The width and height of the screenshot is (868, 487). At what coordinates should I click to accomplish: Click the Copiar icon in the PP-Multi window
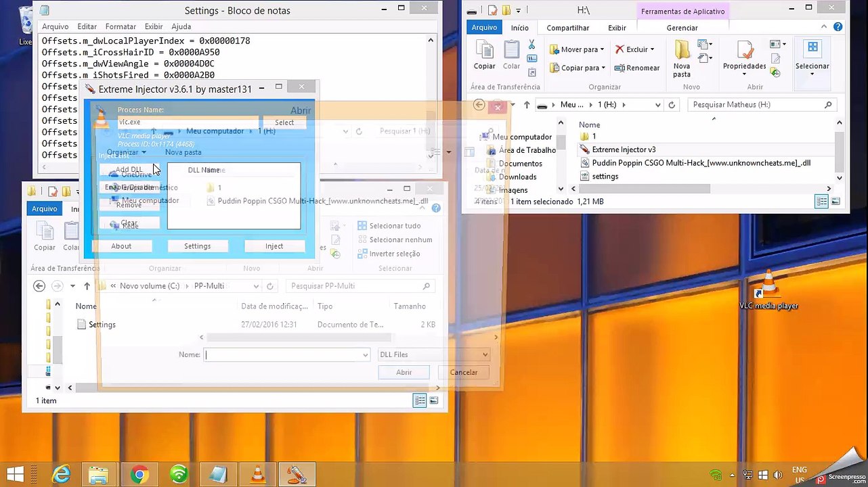(45, 236)
